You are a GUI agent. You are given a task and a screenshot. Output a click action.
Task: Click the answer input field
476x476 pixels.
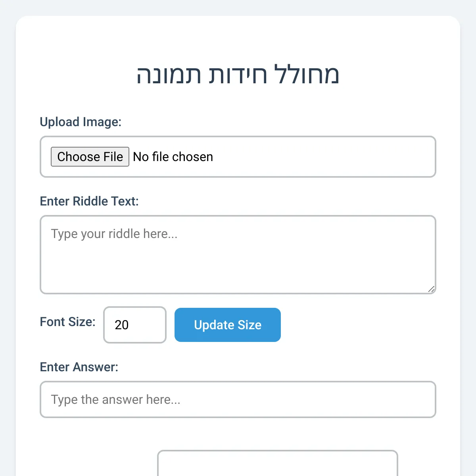point(238,399)
